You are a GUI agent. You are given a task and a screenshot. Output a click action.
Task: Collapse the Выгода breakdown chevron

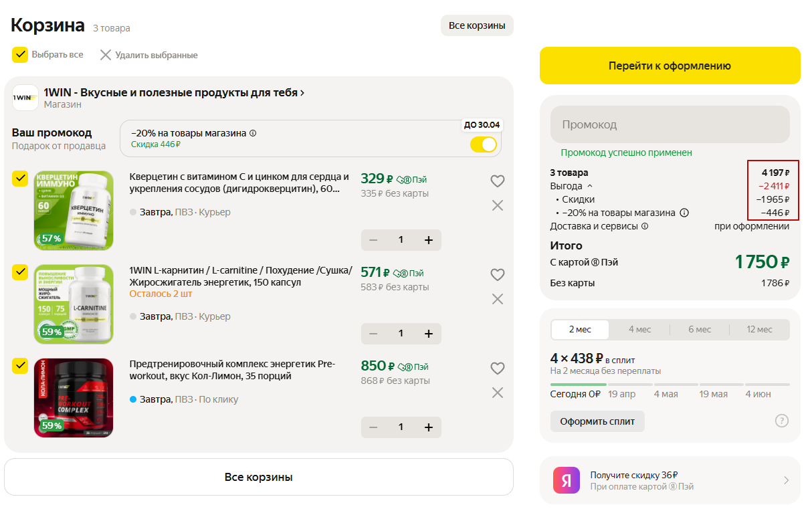click(x=590, y=186)
